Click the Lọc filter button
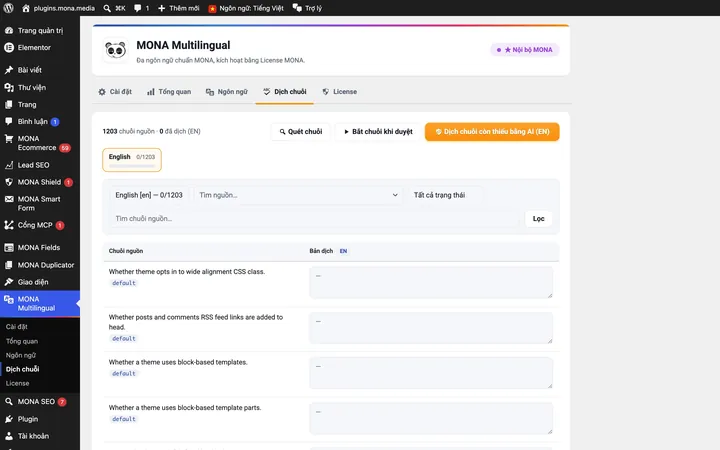This screenshot has height=450, width=720. [x=538, y=219]
